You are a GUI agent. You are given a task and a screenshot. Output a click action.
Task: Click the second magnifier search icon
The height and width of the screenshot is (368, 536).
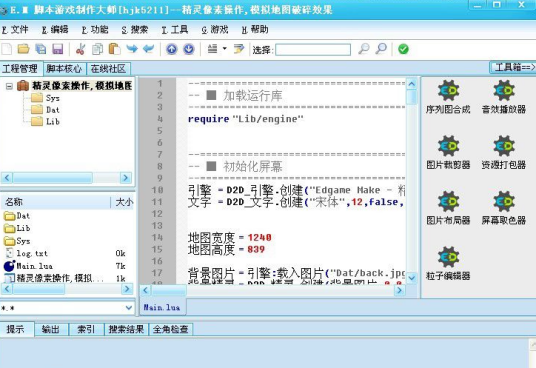[x=381, y=49]
